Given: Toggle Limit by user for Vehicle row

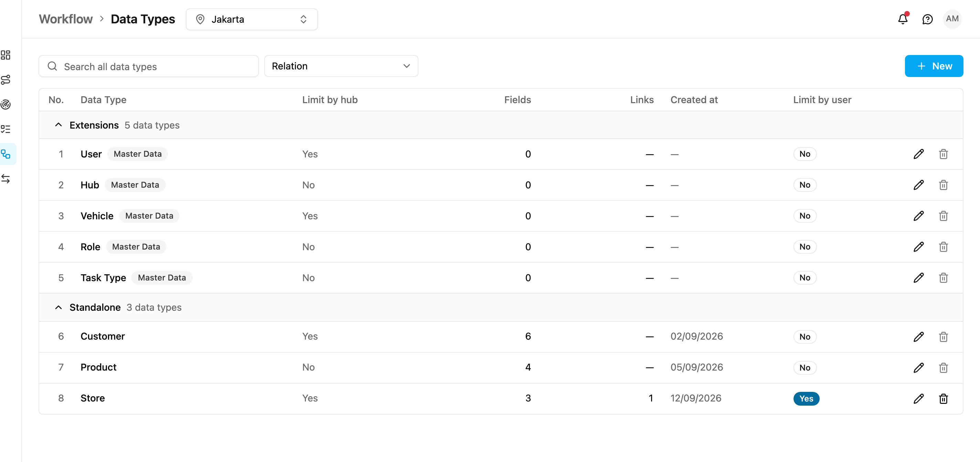Looking at the screenshot, I should coord(805,216).
